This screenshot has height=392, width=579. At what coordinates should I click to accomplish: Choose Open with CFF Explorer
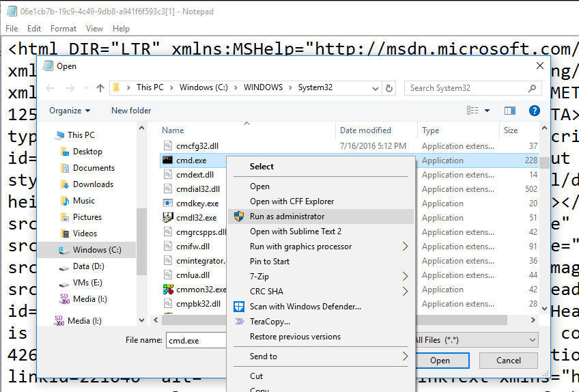click(x=320, y=201)
